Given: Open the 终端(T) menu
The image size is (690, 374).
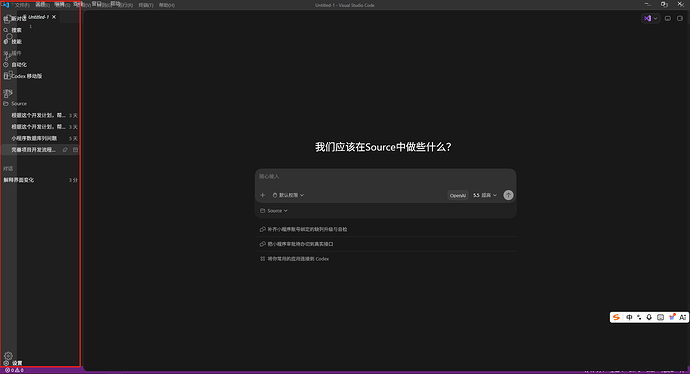Looking at the screenshot, I should click(146, 5).
